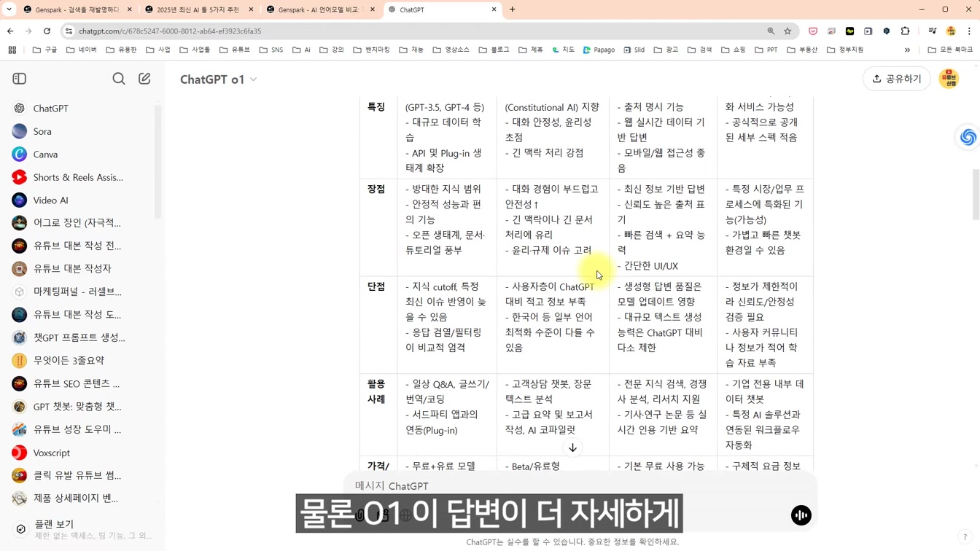Switch to 2025년 최신 AI 툴 tab
The height and width of the screenshot is (551, 980).
coord(199,9)
